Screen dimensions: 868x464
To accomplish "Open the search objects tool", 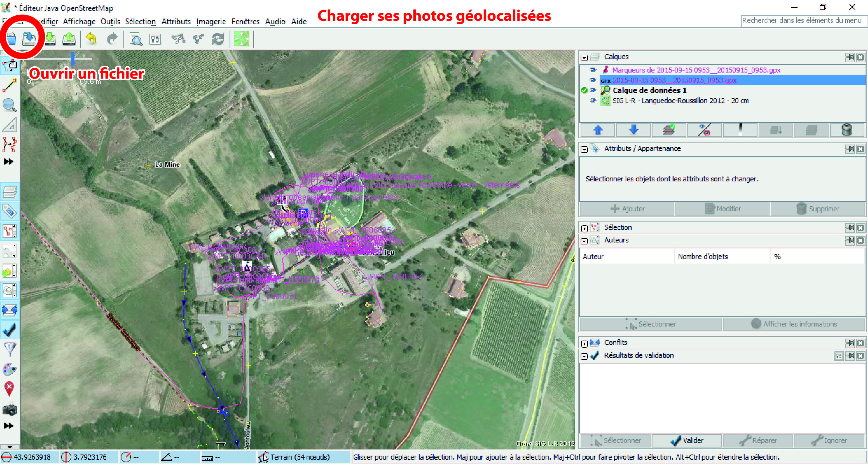I will click(x=136, y=39).
